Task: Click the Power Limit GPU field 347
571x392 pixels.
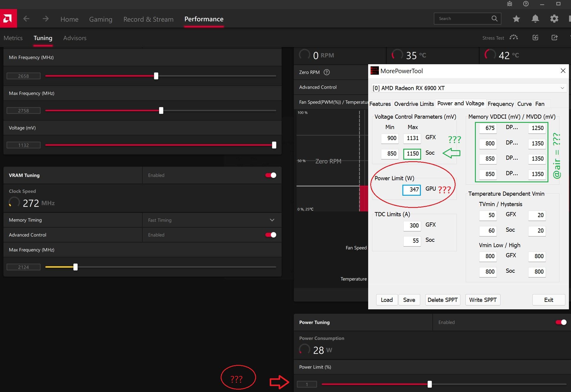Action: 412,190
